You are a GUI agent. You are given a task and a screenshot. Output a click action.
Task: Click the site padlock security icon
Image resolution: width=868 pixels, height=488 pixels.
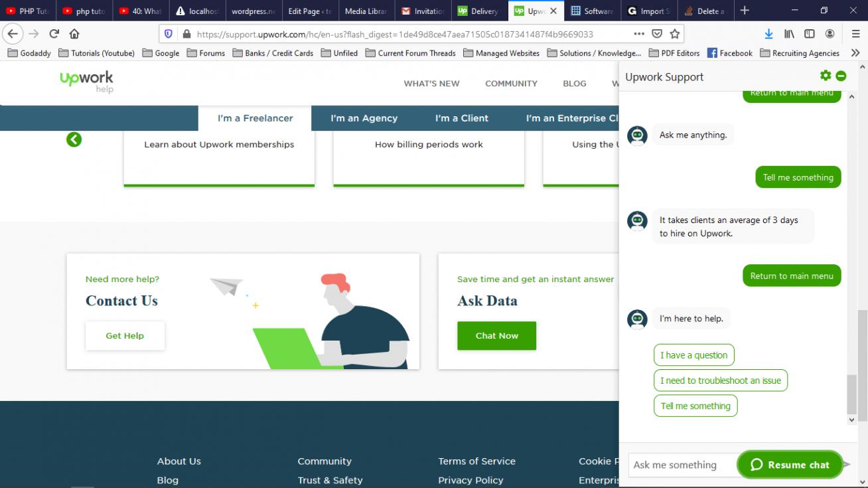click(186, 34)
